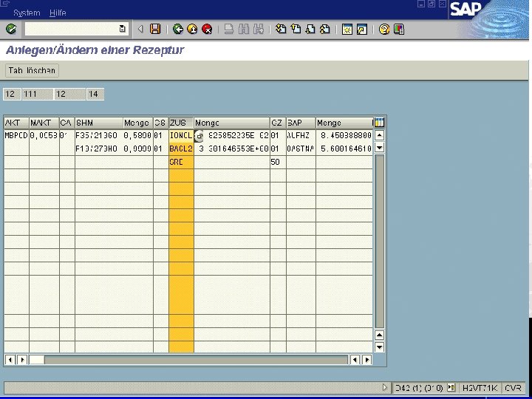
Task: Go to the Next Page icon
Action: (310, 29)
